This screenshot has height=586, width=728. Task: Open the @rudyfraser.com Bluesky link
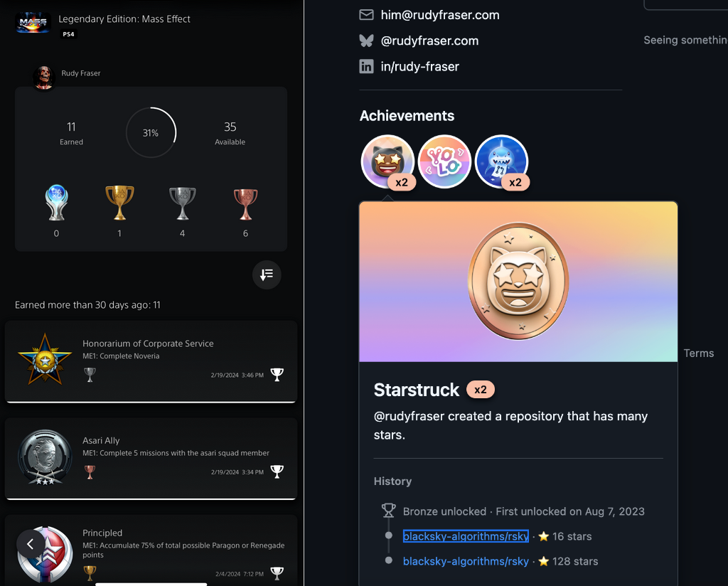429,41
